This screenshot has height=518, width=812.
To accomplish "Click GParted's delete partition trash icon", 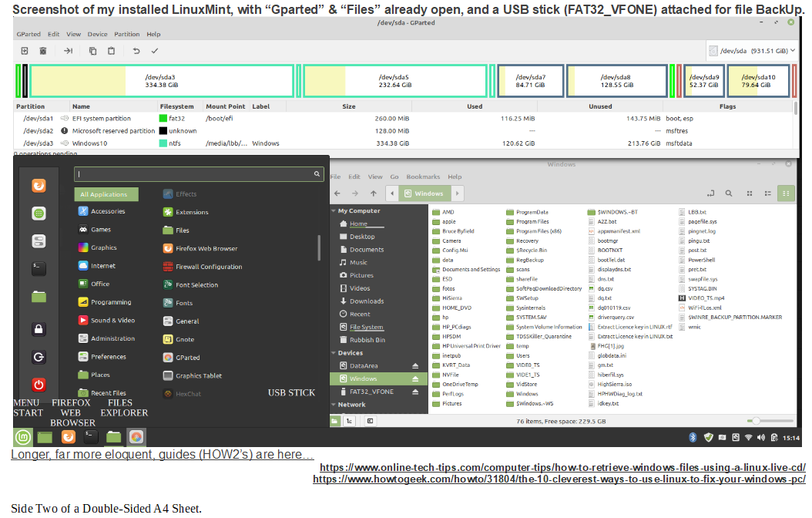I will click(x=43, y=51).
